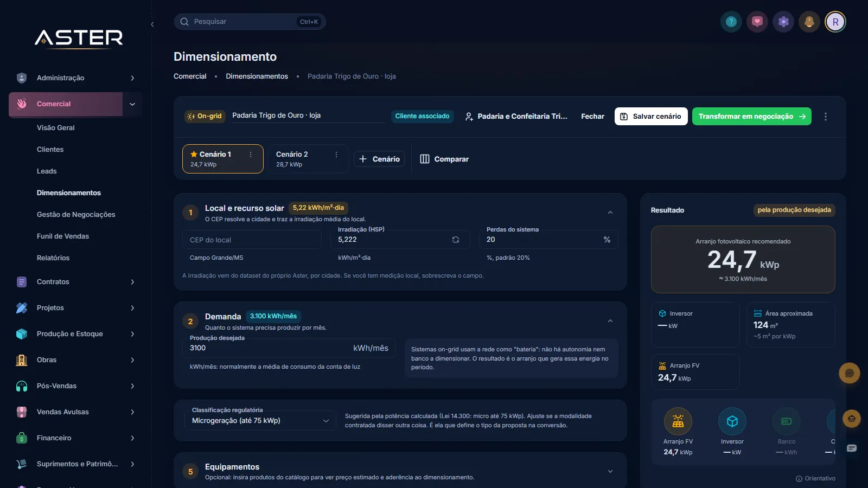Expand the Financeiro sidebar menu

click(x=76, y=438)
